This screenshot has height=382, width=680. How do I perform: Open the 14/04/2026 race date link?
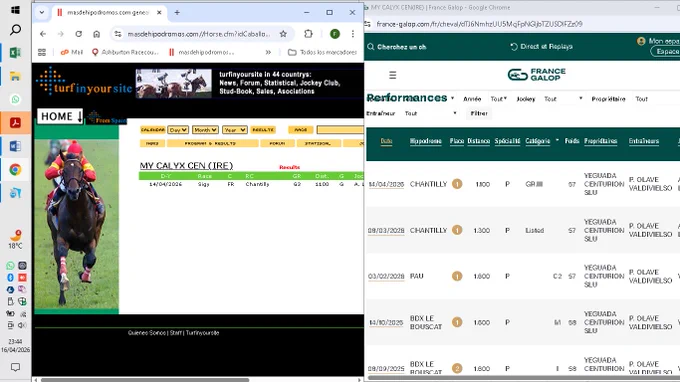pos(386,184)
